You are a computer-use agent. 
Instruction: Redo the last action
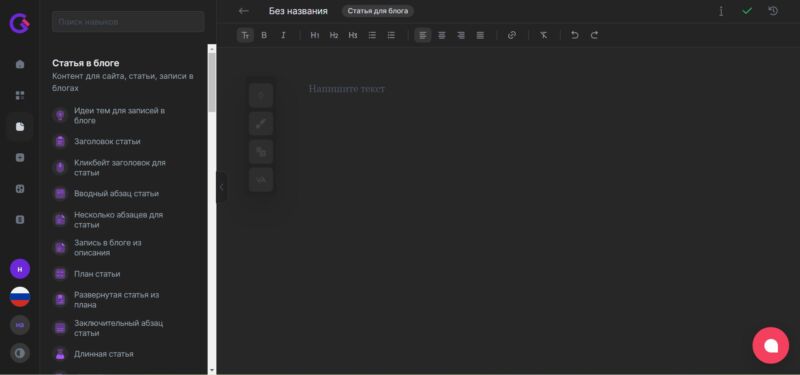coord(594,35)
